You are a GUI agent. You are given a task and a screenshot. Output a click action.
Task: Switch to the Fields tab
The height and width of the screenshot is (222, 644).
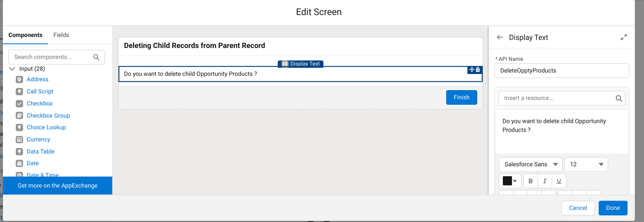tap(61, 35)
